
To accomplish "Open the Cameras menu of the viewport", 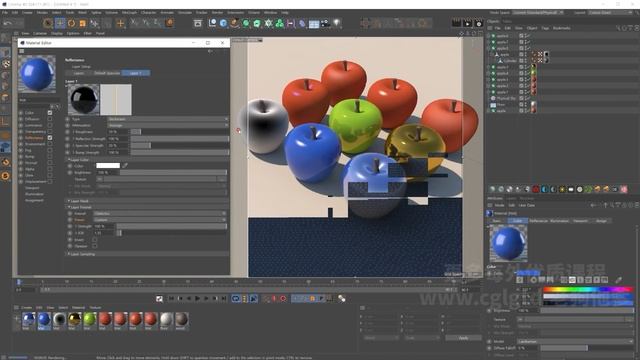I will [40, 33].
